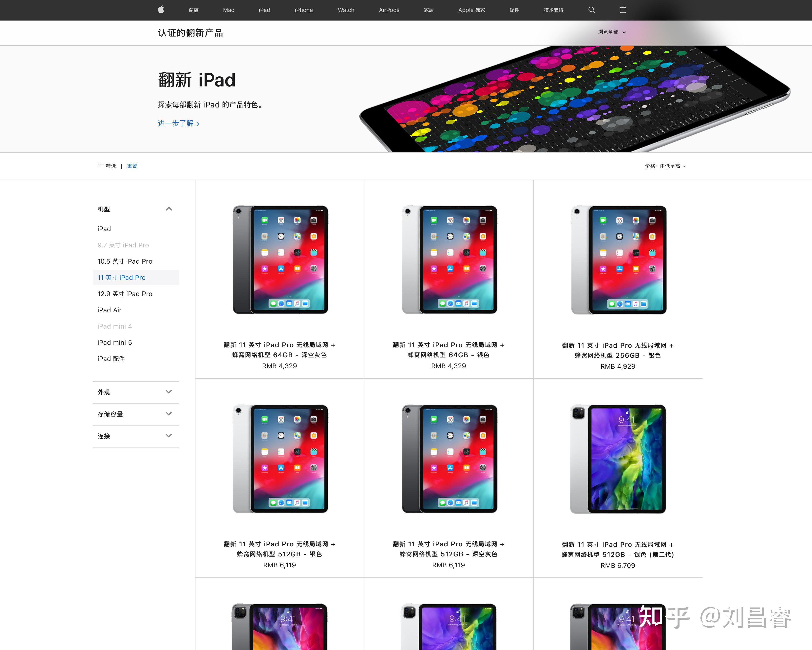Expand the 外观 filter section
Image resolution: width=812 pixels, height=650 pixels.
(x=135, y=392)
